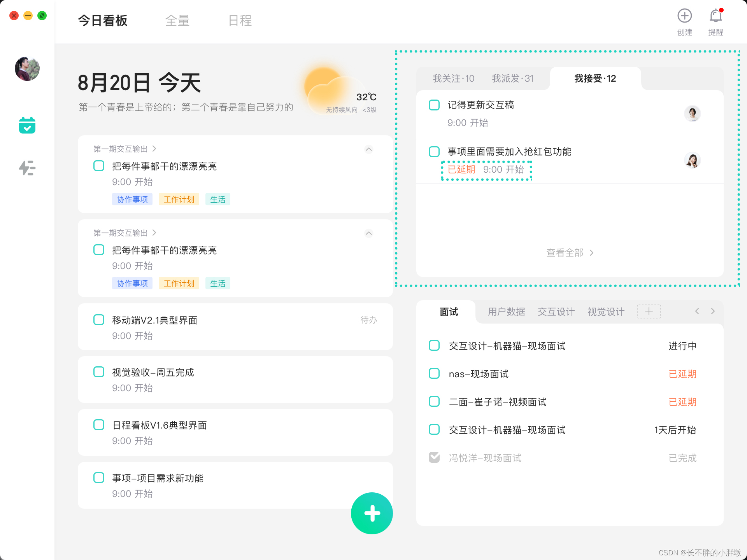The width and height of the screenshot is (747, 560).
Task: Collapse the first 第一期交互输出 card
Action: point(369,149)
